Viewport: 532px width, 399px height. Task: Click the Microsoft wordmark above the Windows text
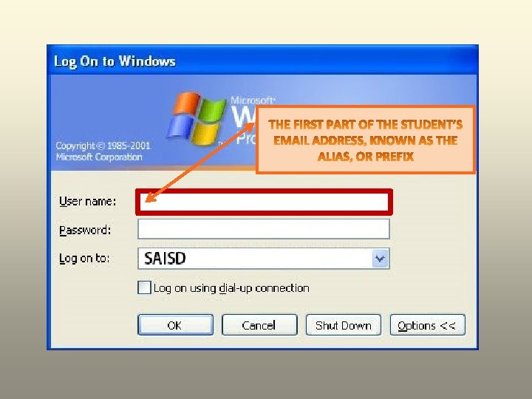[253, 100]
